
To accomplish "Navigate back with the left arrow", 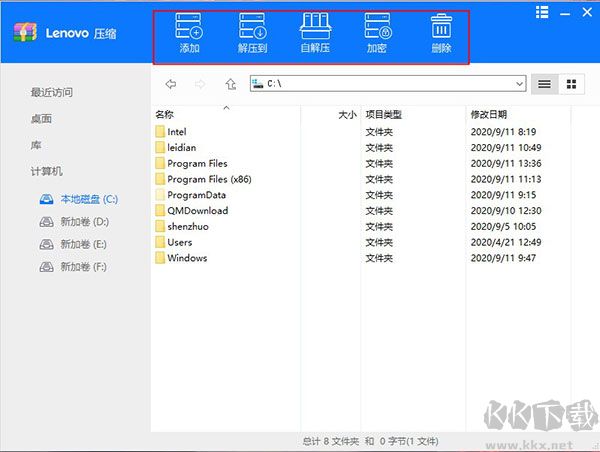I will tap(171, 84).
